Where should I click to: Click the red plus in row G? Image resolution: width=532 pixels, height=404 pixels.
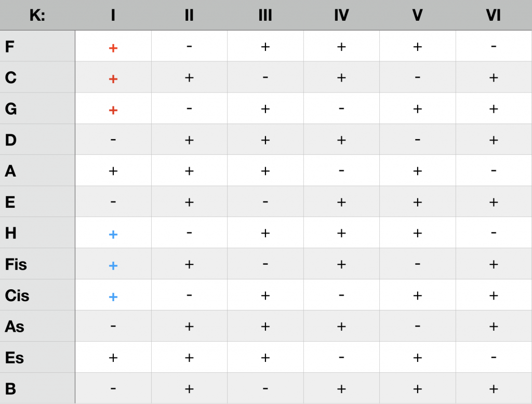coord(113,110)
